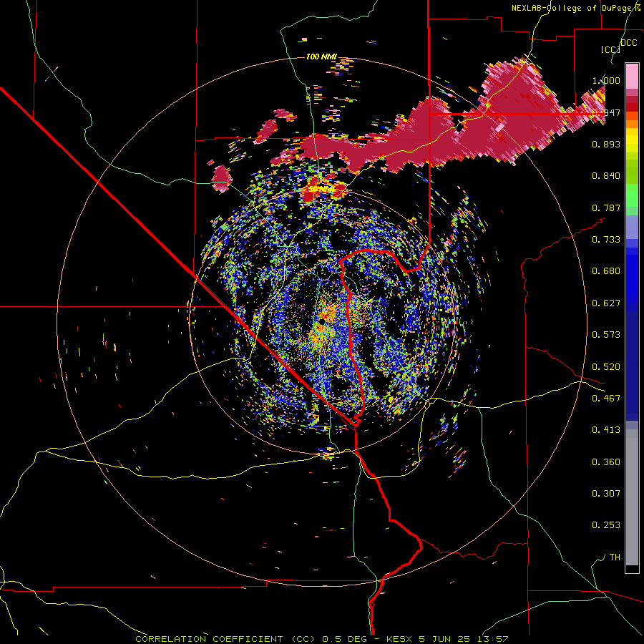The width and height of the screenshot is (644, 644).
Task: Click the 0.680 scale value
Action: (606, 271)
